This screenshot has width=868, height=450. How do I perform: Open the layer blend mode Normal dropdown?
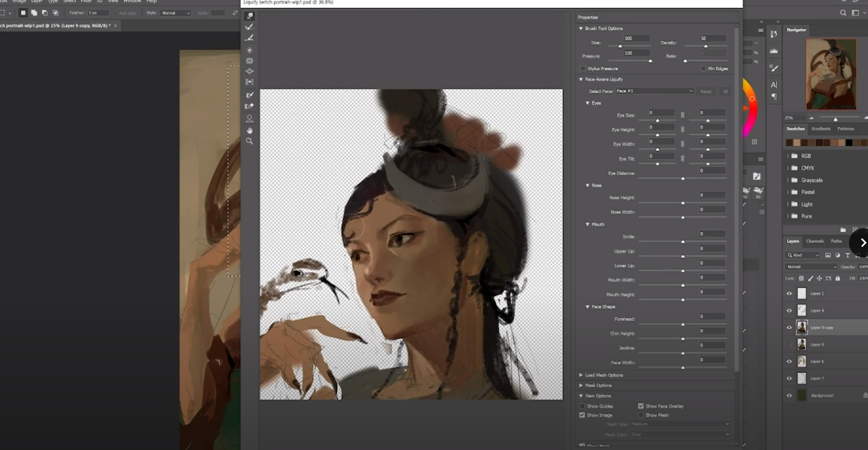click(811, 267)
